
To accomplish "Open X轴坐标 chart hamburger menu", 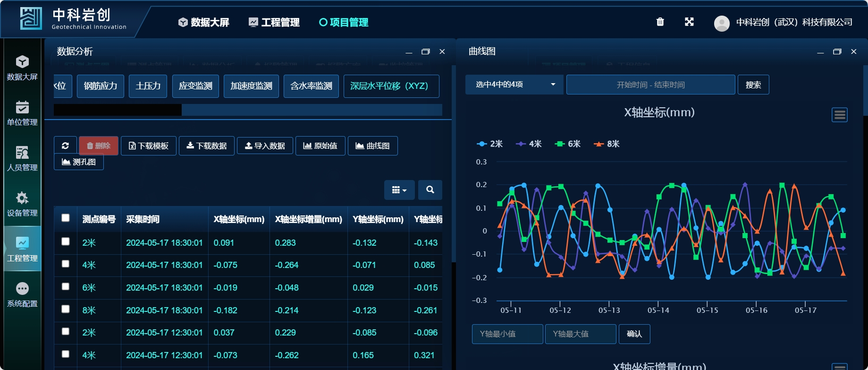I will (840, 115).
